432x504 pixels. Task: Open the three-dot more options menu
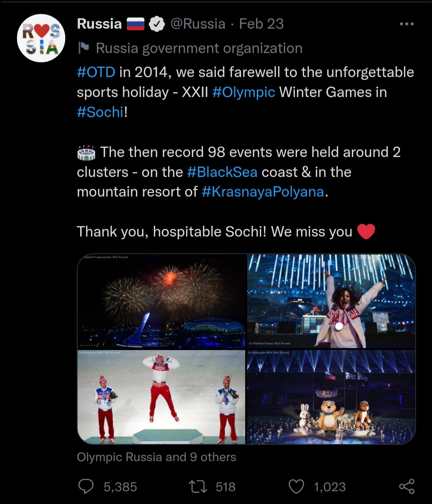pos(407,24)
